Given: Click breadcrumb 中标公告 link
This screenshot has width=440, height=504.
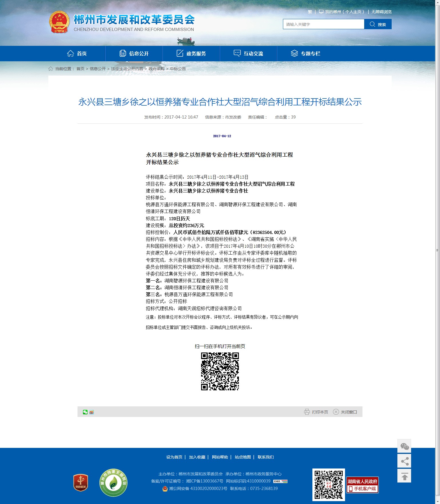Looking at the screenshot, I should (178, 69).
